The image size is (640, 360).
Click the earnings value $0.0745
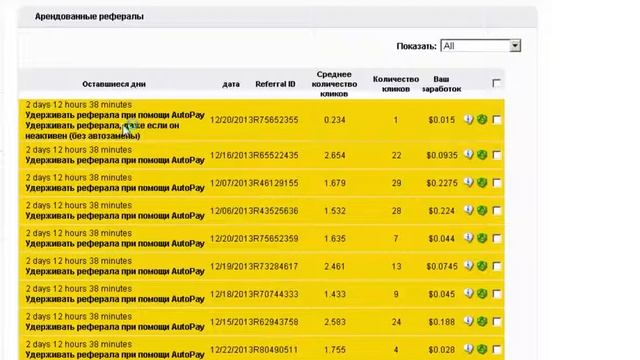[442, 267]
